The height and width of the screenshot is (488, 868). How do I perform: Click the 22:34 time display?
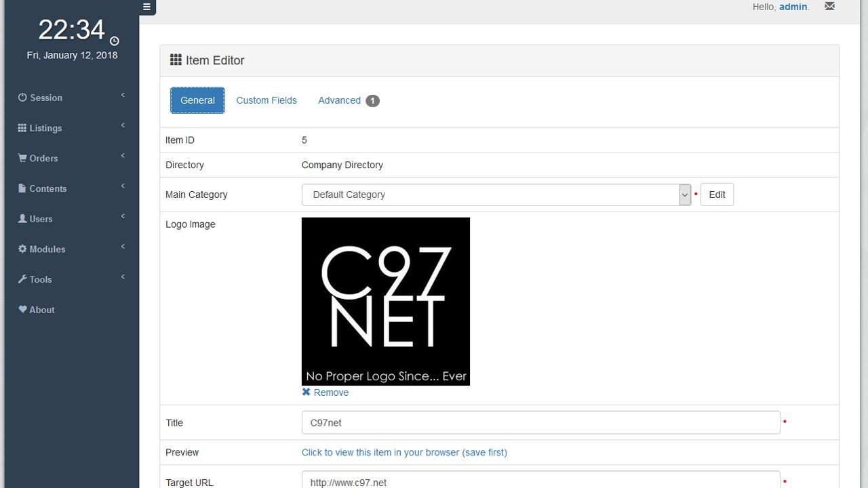71,30
